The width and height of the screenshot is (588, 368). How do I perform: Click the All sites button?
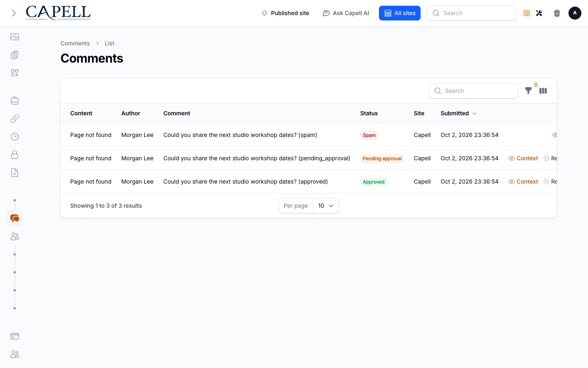tap(400, 13)
